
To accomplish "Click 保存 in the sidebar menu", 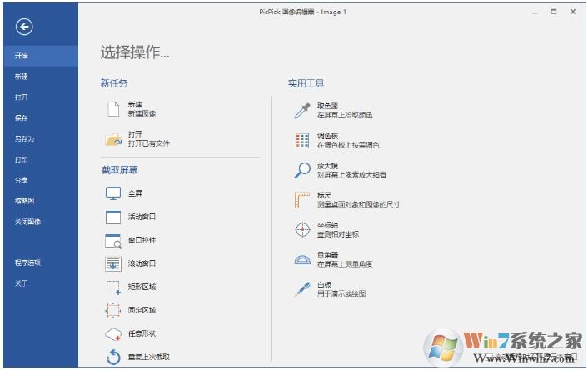I will point(41,117).
